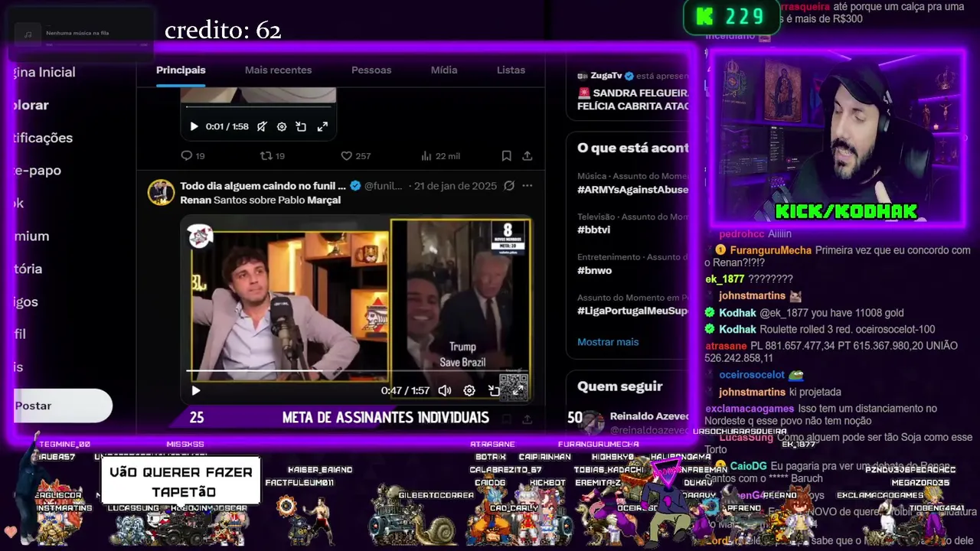Play the upper video at 0:01 / 1:58
Screen dimensions: 980x551
pos(194,126)
